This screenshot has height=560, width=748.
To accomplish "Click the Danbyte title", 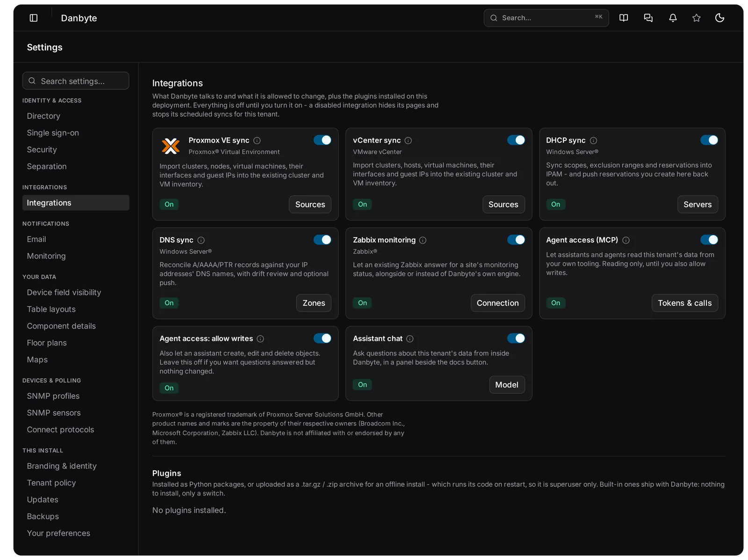I will [79, 18].
